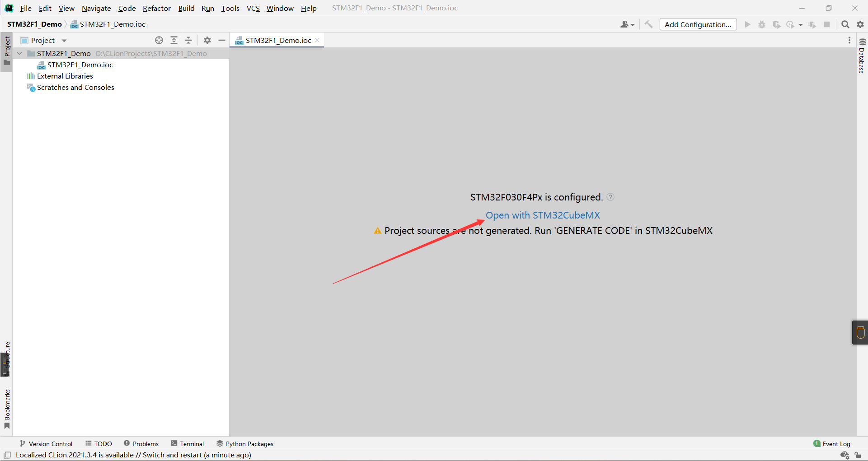868x461 pixels.
Task: Close the STM32F1_Demo.ioc editor tab
Action: (x=317, y=40)
